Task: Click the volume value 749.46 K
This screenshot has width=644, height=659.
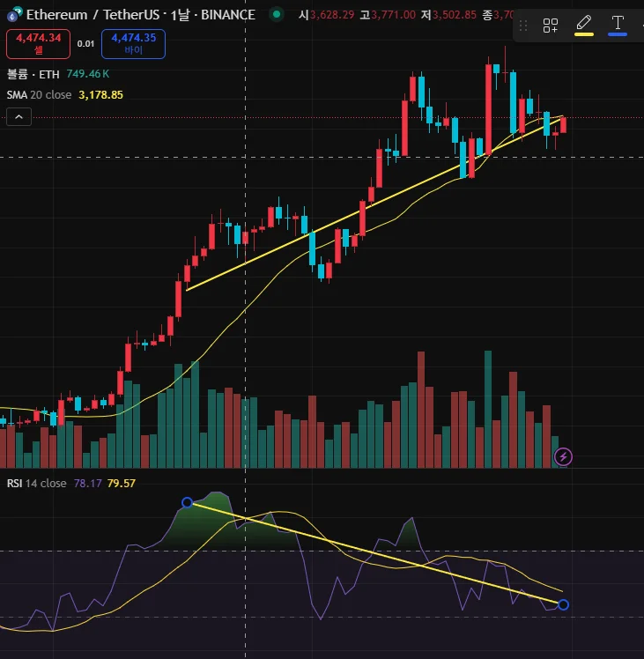Action: pos(88,74)
